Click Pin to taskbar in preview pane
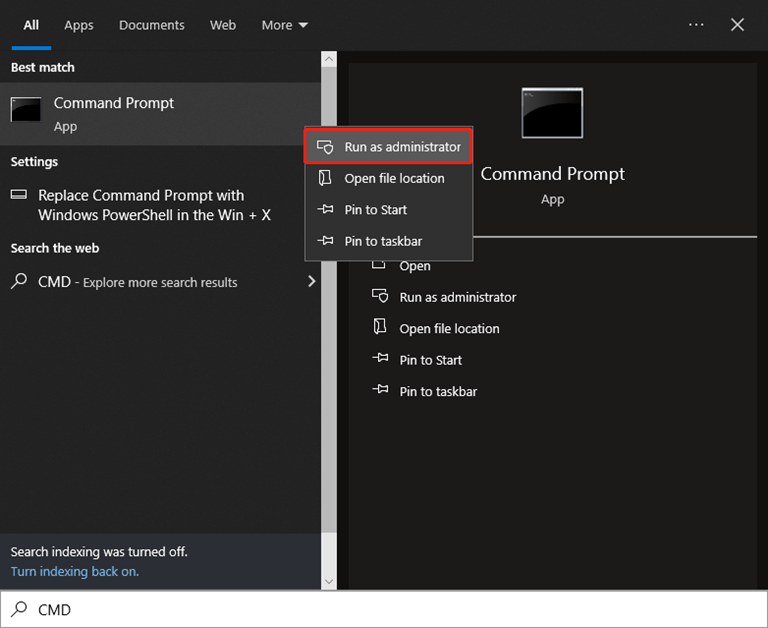The width and height of the screenshot is (768, 628). pyautogui.click(x=438, y=391)
